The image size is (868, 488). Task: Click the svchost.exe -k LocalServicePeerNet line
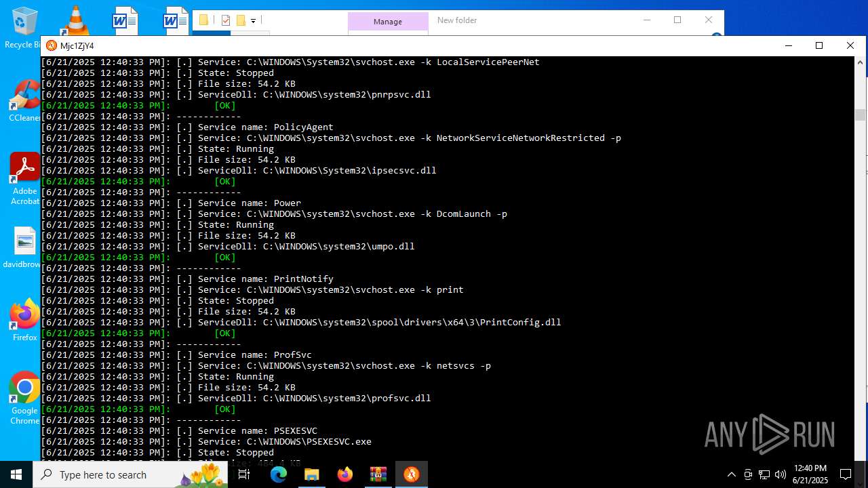coord(290,62)
